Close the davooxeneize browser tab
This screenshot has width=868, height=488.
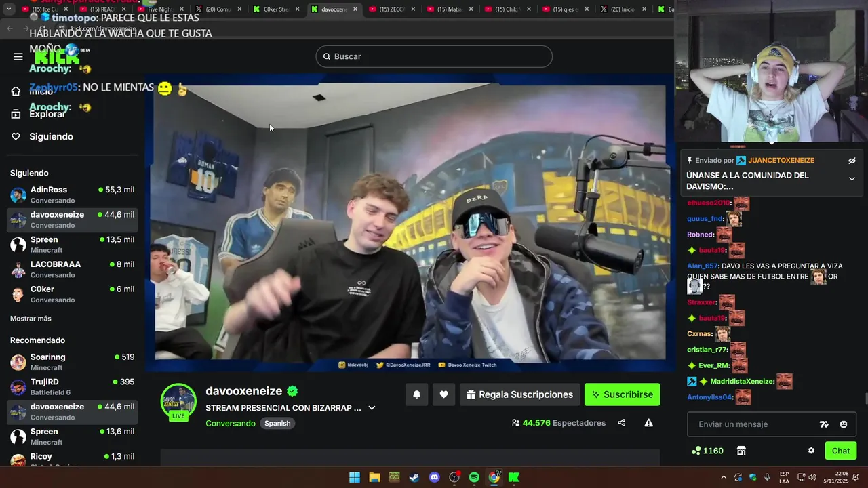point(355,9)
